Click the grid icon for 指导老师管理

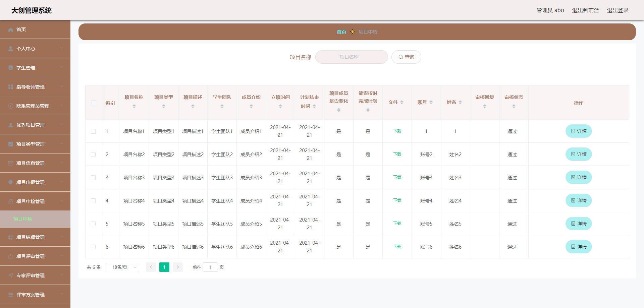11,87
